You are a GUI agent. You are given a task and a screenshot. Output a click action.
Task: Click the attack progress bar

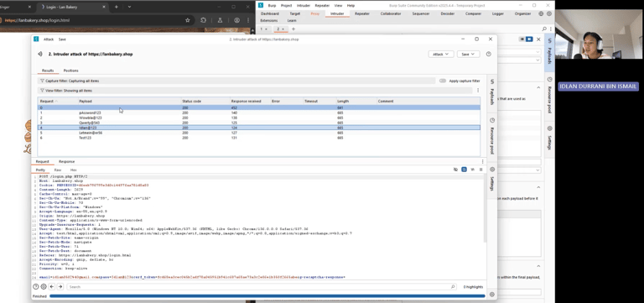[267, 296]
